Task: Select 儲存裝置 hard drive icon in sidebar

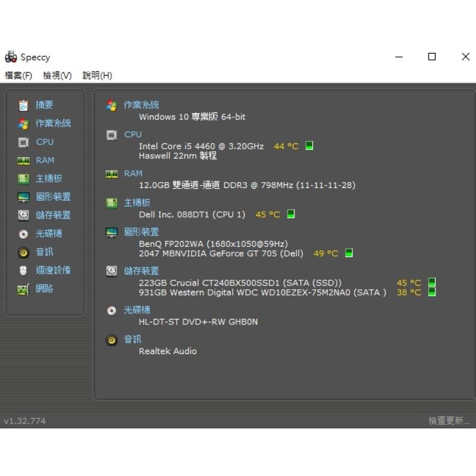Action: (23, 215)
